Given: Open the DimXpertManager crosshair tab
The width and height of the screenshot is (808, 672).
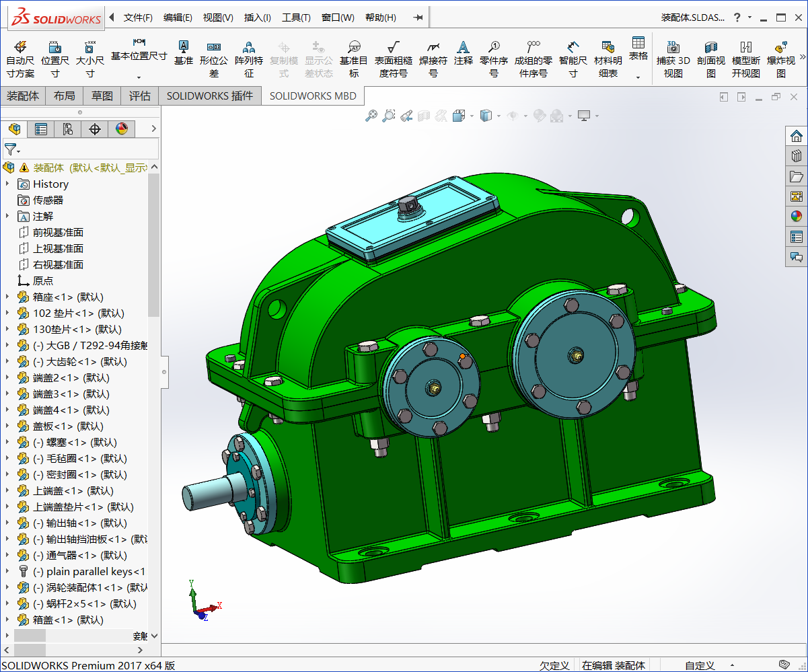Looking at the screenshot, I should tap(95, 129).
